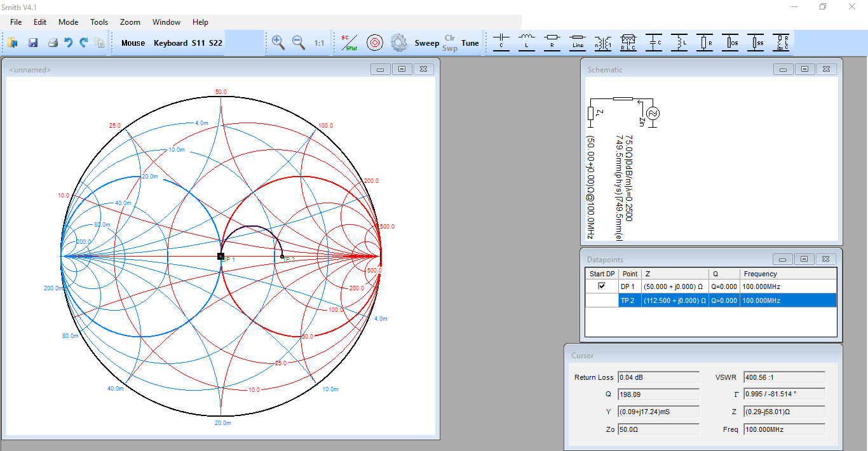Add a series capacitor element
This screenshot has height=451, width=868.
(501, 43)
